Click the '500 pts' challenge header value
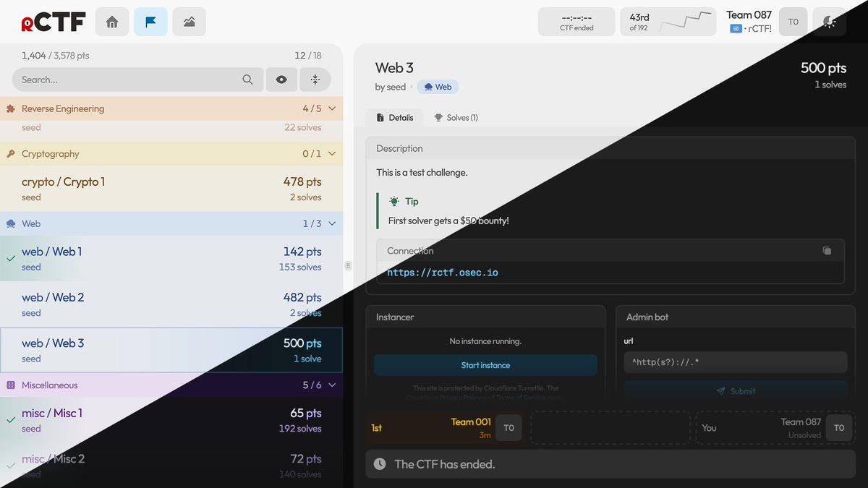 [823, 68]
